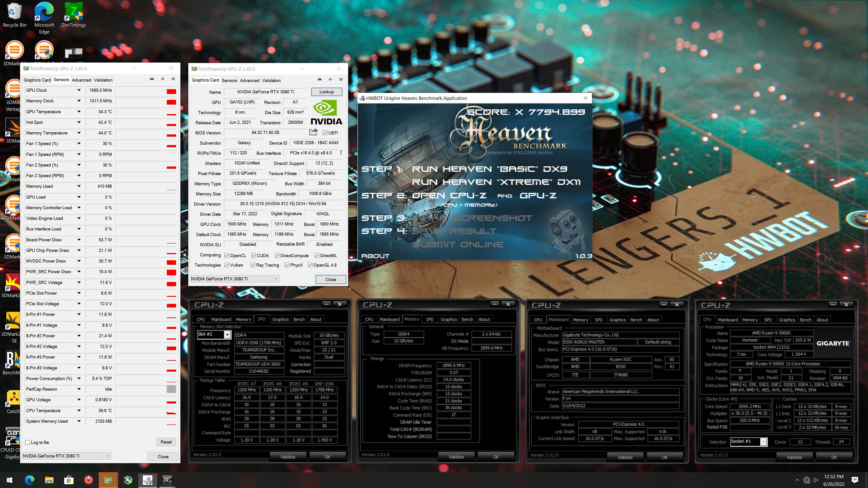Toggle the DirectML checkbox
The width and height of the screenshot is (868, 488).
click(317, 256)
